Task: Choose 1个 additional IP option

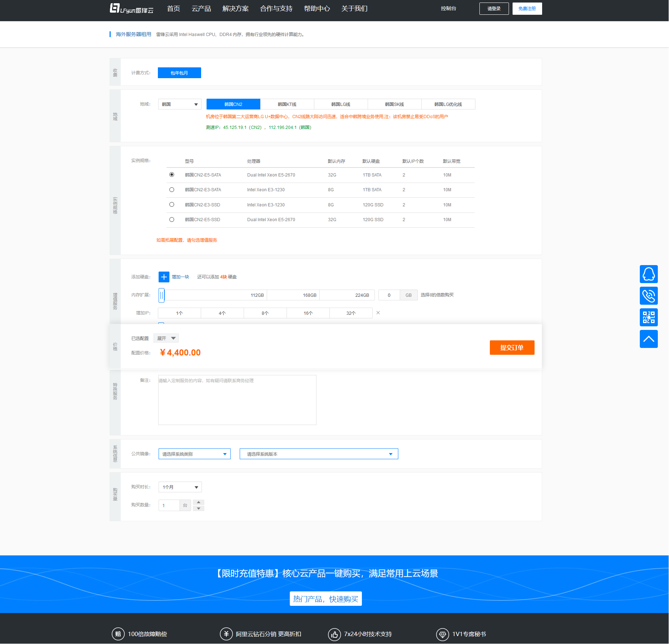Action: (180, 313)
